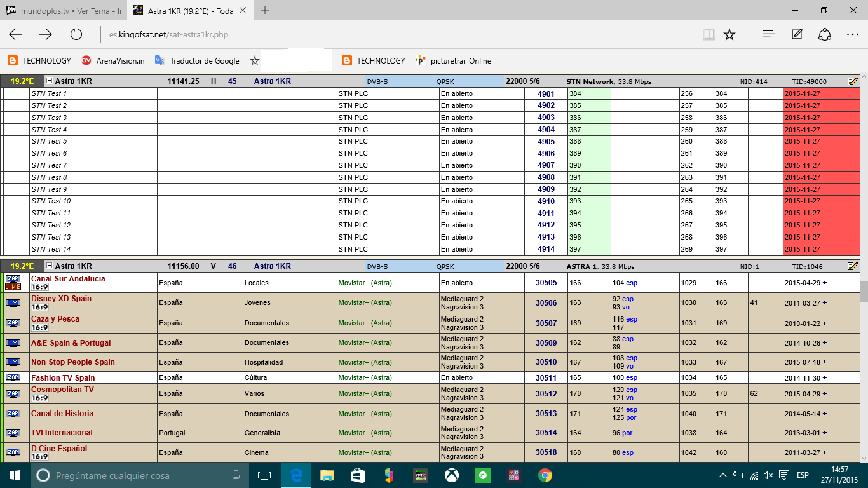Click the ZAP icon beside Cosmopolitan TV
The height and width of the screenshot is (488, 868).
13,393
